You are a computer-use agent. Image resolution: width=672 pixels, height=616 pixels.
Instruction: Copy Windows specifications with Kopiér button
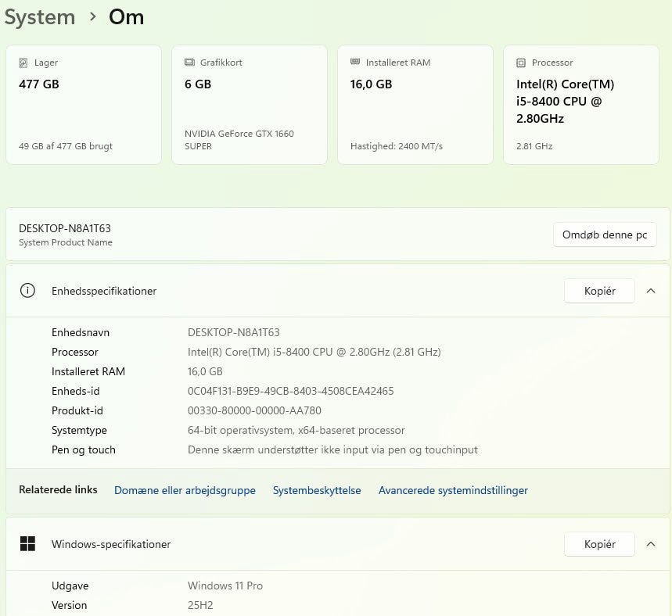(599, 544)
